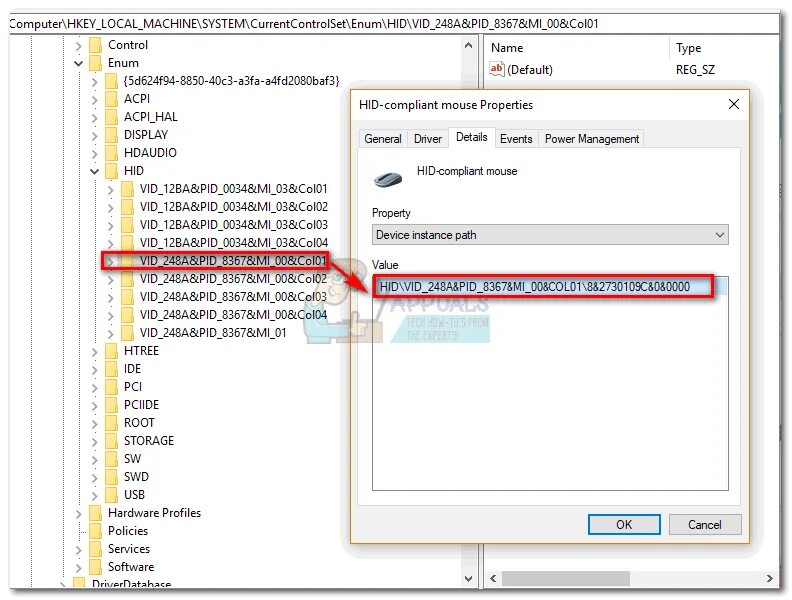The width and height of the screenshot is (792, 600).
Task: Click the ACPI folder icon
Action: [112, 99]
